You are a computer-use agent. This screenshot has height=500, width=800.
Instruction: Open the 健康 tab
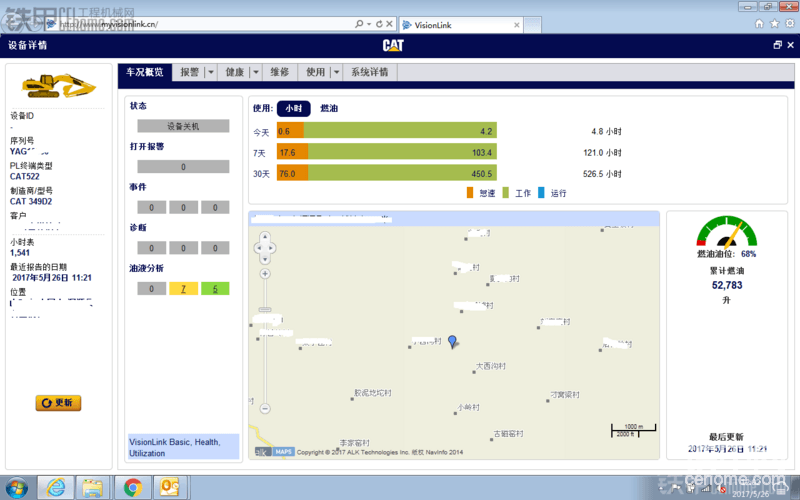coord(235,72)
